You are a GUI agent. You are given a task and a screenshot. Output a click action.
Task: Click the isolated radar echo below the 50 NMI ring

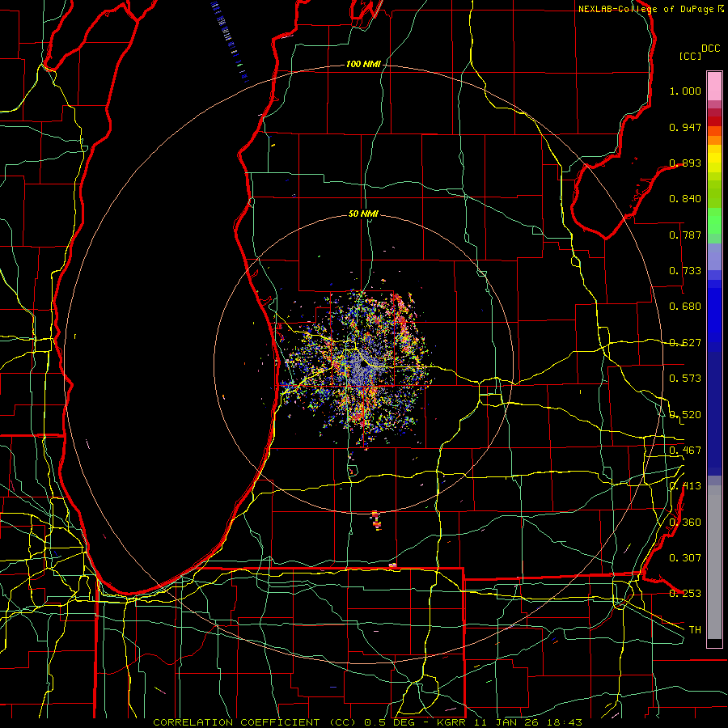(x=376, y=520)
